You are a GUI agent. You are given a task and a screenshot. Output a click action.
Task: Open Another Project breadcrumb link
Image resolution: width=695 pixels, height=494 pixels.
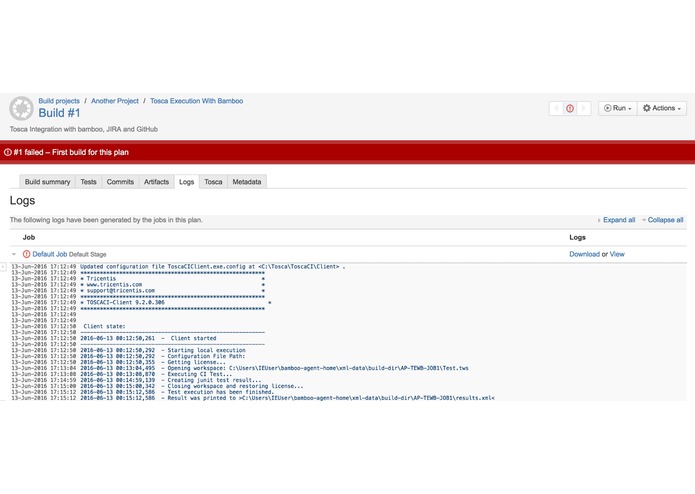pyautogui.click(x=115, y=101)
